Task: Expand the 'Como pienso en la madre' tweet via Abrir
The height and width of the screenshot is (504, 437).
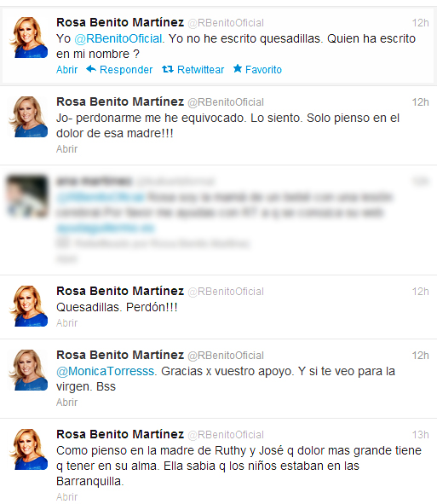Action: point(66,496)
